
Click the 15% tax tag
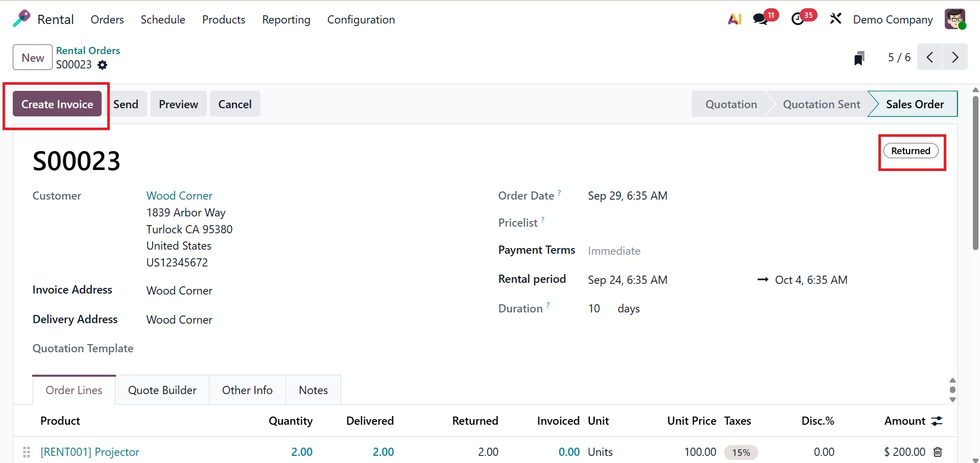(740, 452)
